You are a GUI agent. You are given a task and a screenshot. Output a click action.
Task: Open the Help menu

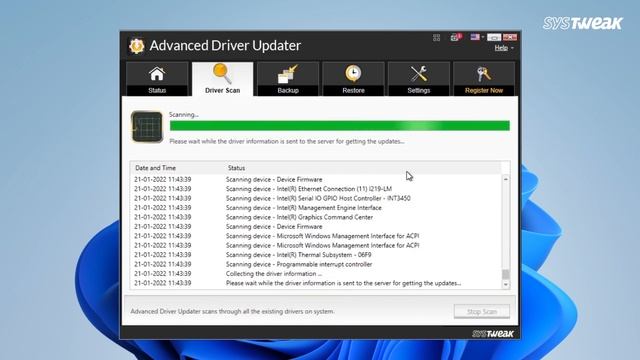504,48
